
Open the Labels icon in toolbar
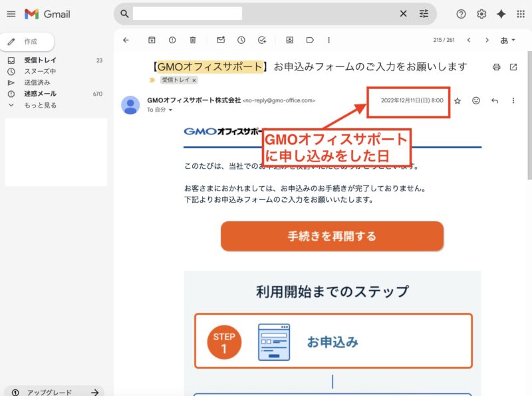pos(310,40)
